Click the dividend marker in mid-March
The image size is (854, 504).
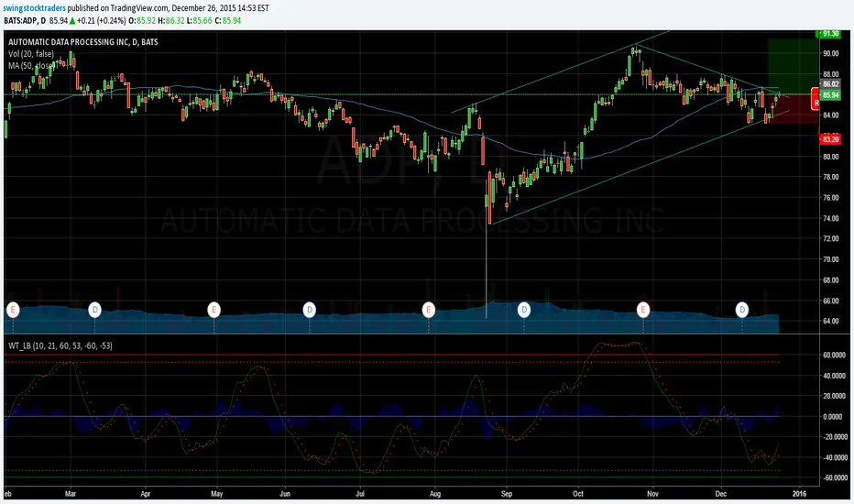pos(94,310)
